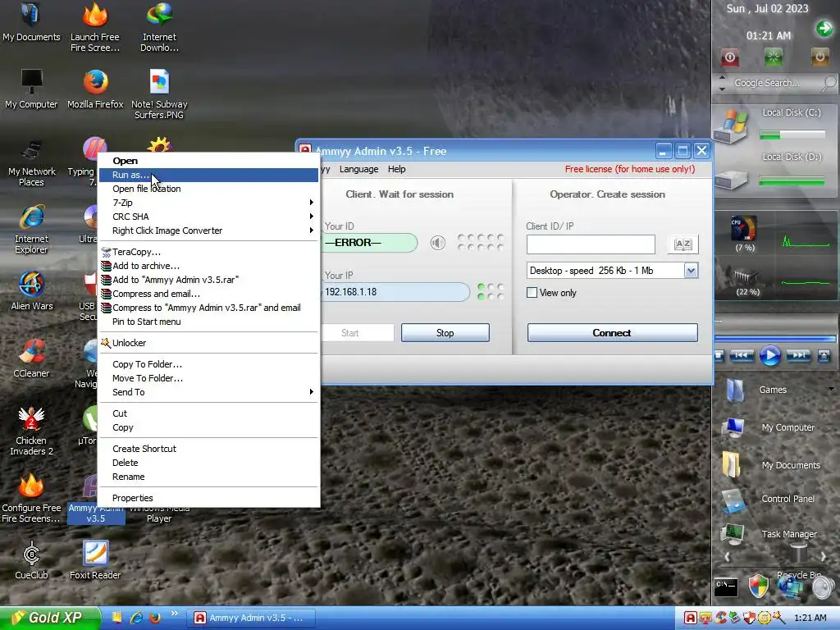Open Alien Wars desktop icon

32,291
